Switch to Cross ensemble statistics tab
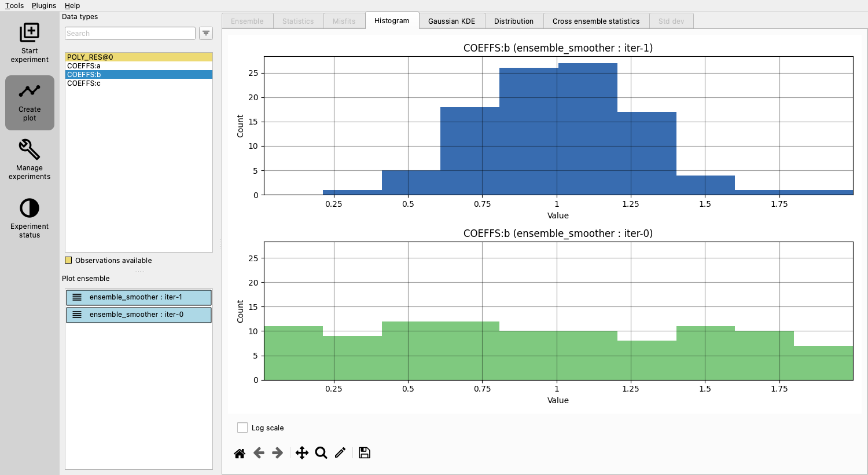This screenshot has width=868, height=475. (x=596, y=21)
